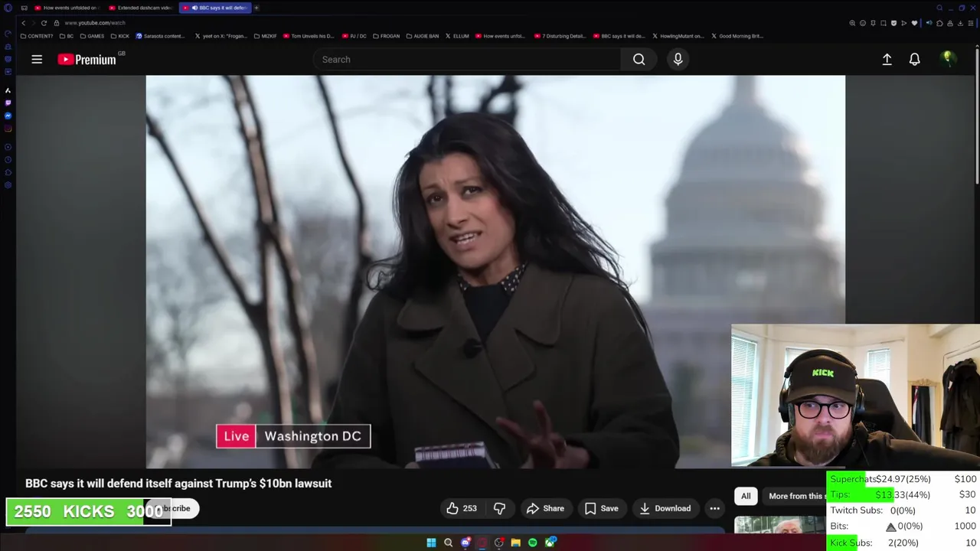The image size is (980, 551).
Task: Open the KICK bookmarks folder
Action: [120, 36]
